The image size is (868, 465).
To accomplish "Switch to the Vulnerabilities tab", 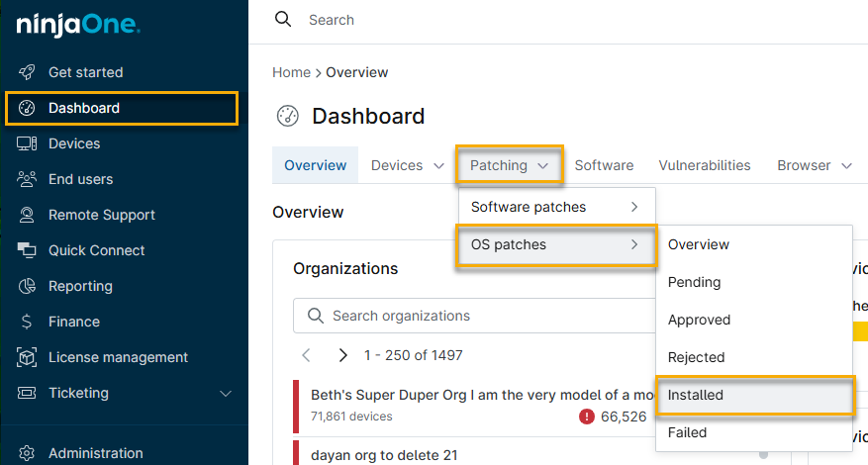I will tap(705, 165).
